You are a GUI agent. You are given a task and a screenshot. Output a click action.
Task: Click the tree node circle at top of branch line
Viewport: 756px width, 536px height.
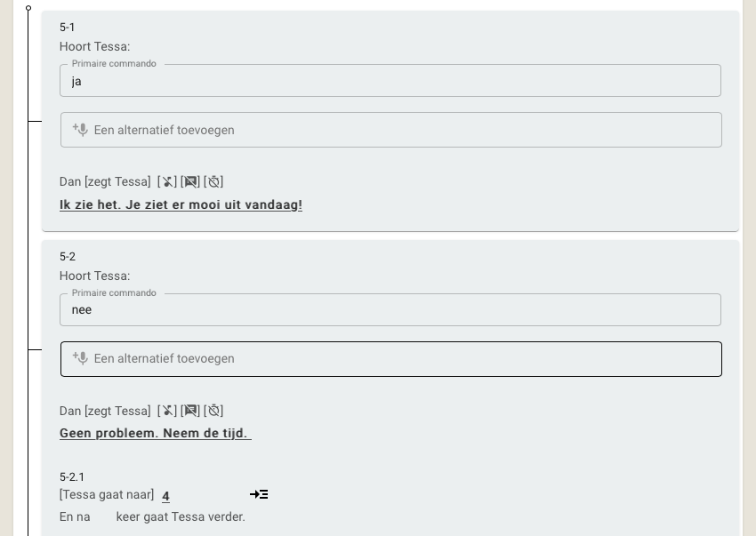pos(28,8)
